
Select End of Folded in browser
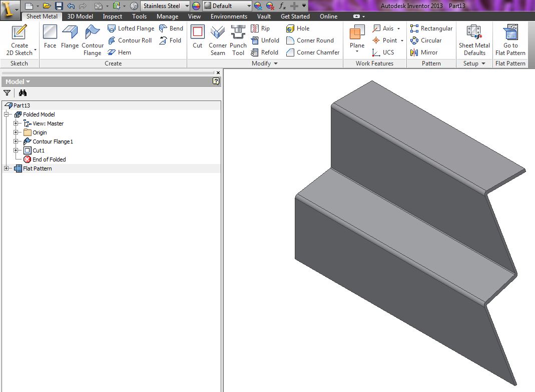point(45,159)
